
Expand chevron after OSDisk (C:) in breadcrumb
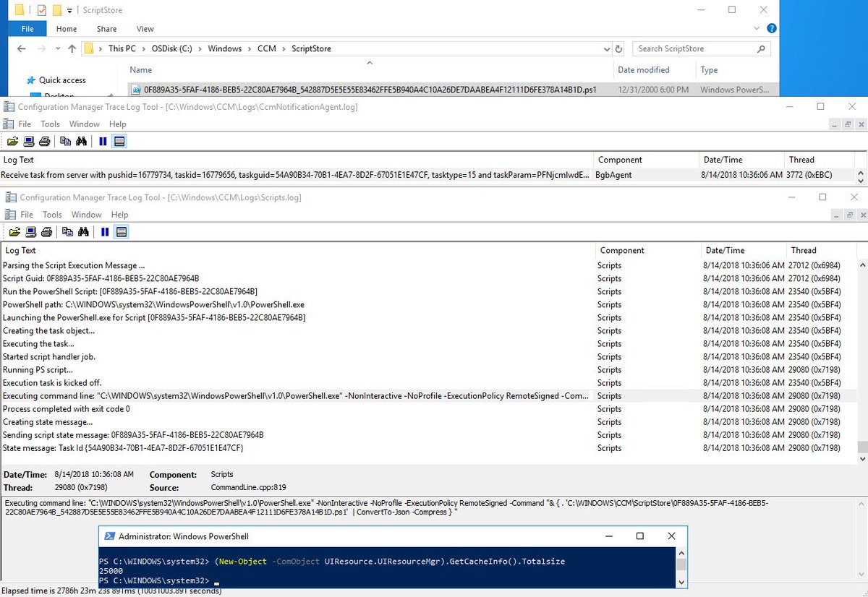(x=201, y=49)
